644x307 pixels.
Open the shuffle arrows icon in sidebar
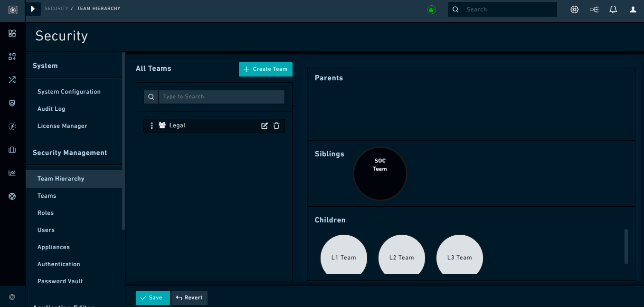pos(12,80)
